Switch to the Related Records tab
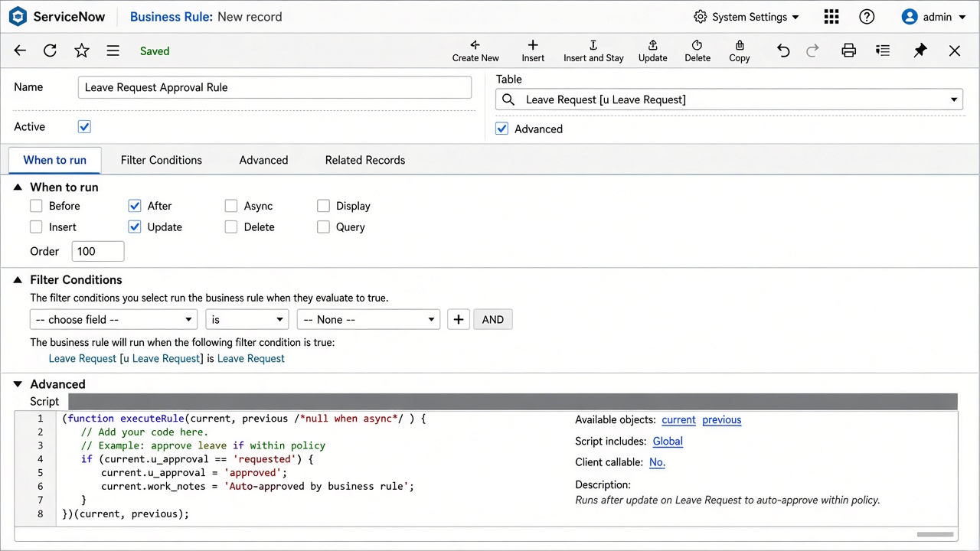Image resolution: width=980 pixels, height=551 pixels. coord(365,160)
